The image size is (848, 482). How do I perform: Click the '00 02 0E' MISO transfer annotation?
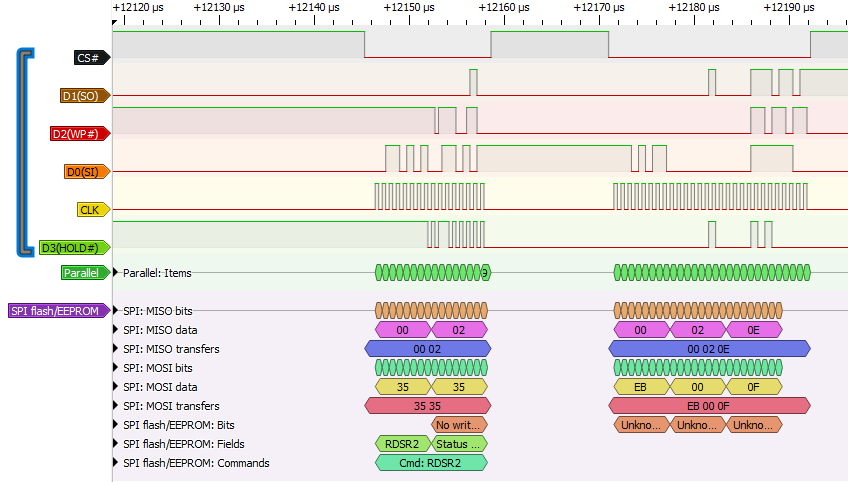(x=709, y=349)
